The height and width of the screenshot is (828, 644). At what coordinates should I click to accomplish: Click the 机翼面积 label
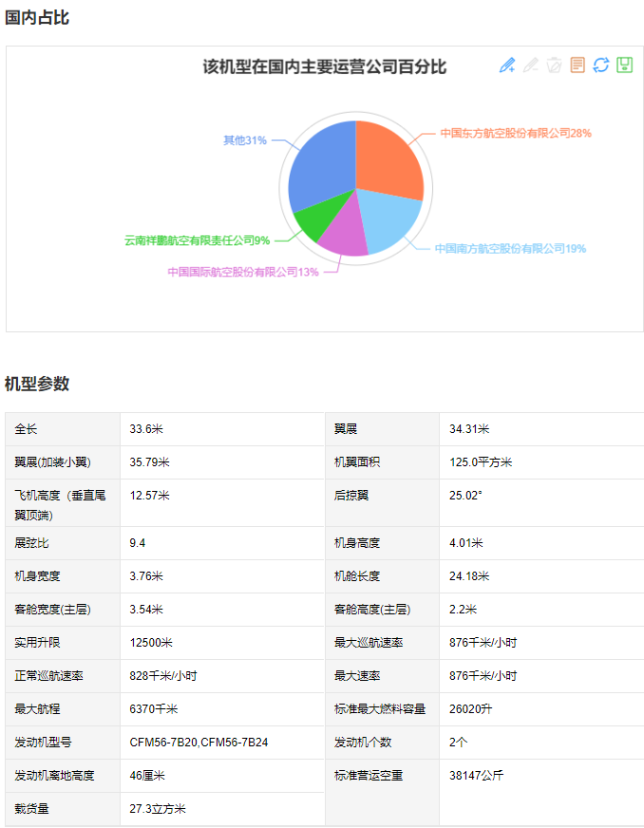357,462
